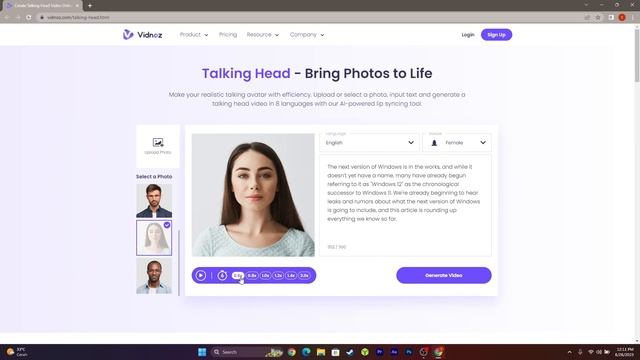Expand the Company menu
The image size is (640, 360).
point(307,35)
